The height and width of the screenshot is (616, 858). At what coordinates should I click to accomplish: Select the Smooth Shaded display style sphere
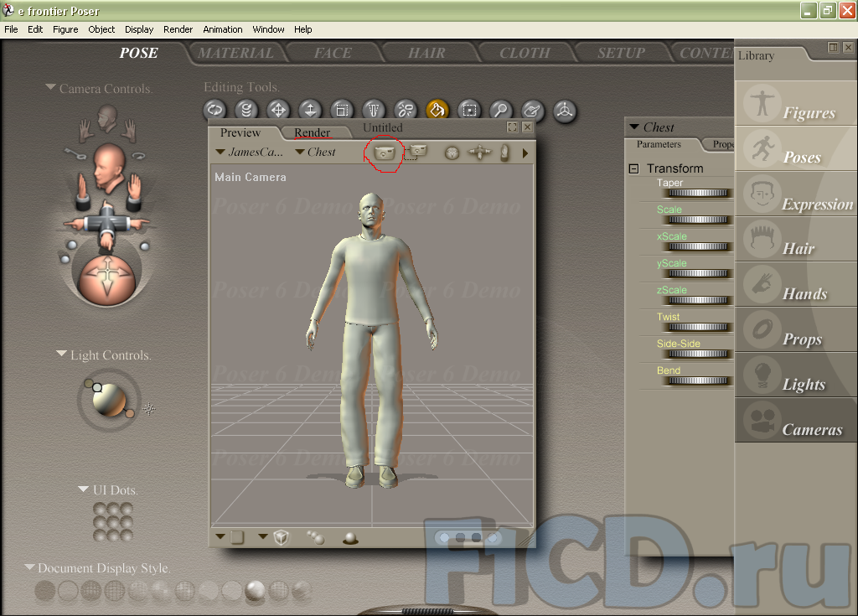[x=255, y=591]
